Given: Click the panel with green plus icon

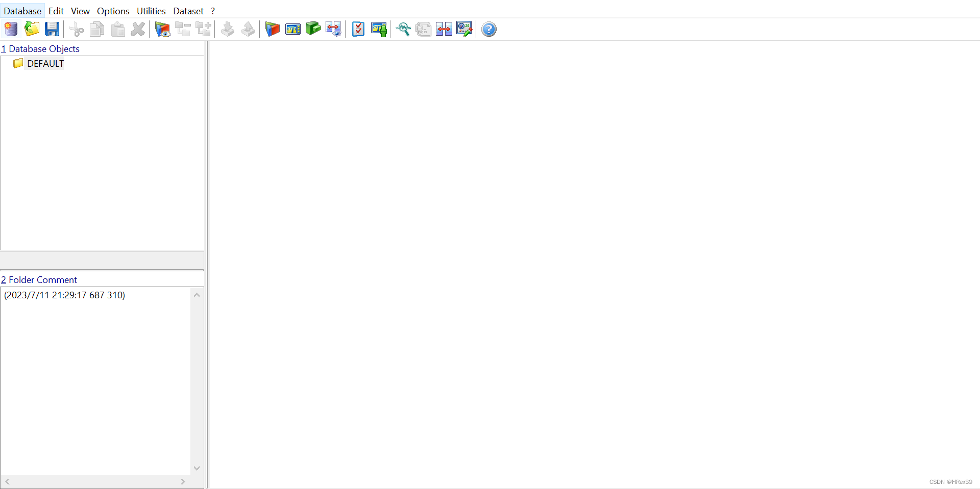Looking at the screenshot, I should (379, 29).
